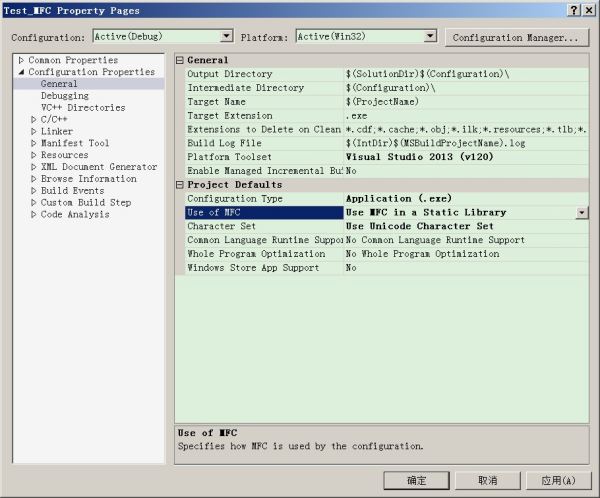This screenshot has height=498, width=600.
Task: Expand the Common Properties node
Action: (22, 61)
